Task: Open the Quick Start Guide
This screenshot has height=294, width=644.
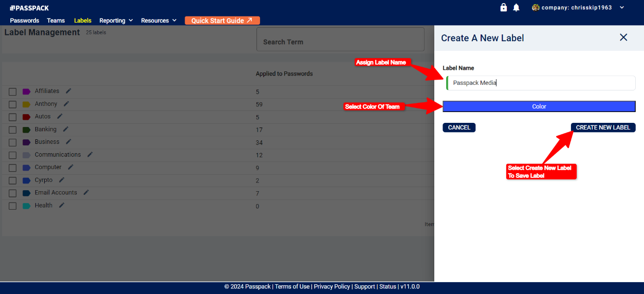Action: tap(222, 21)
